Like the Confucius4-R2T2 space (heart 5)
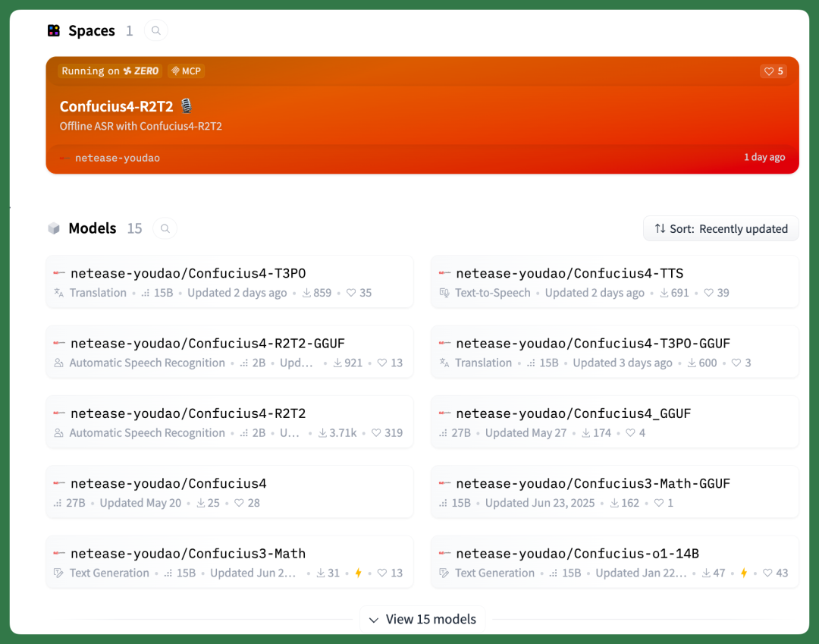Viewport: 819px width, 644px height. (773, 71)
